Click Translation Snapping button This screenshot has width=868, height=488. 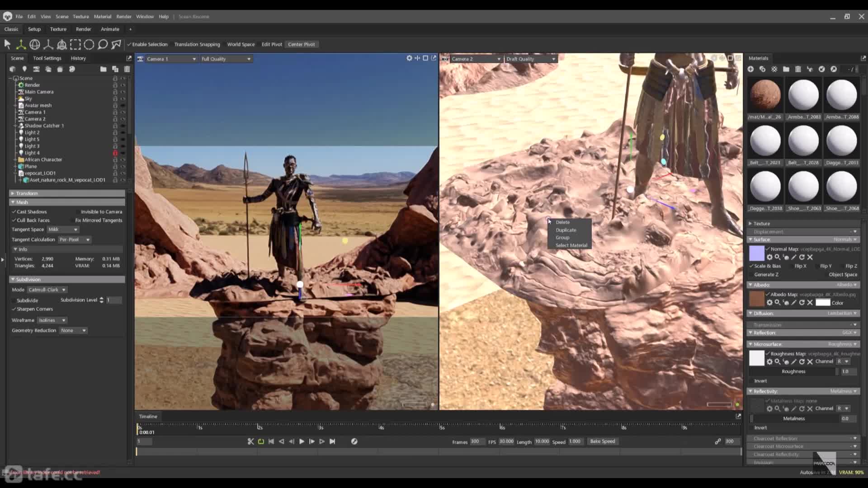click(x=197, y=44)
